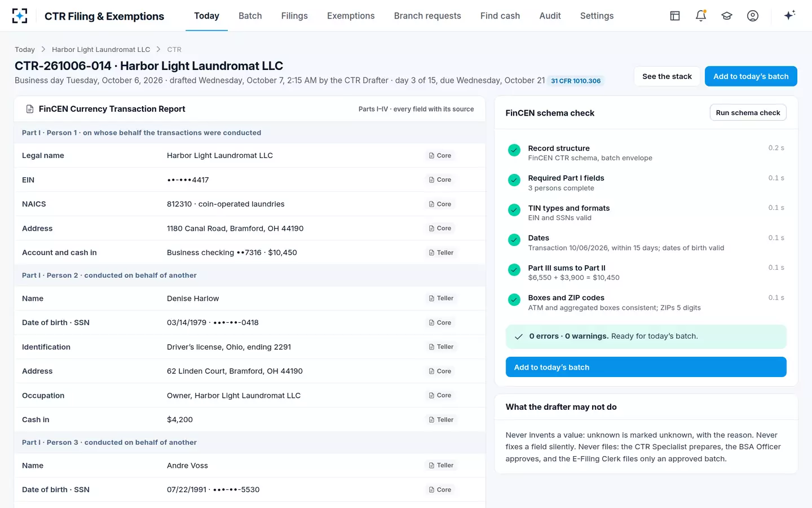Click Add to today's batch beside See the stack

click(751, 76)
